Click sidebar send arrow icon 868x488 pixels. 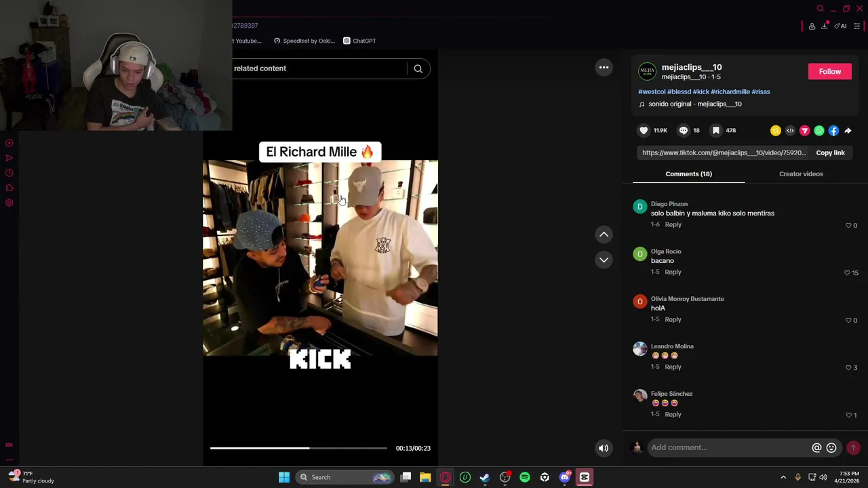click(x=9, y=158)
